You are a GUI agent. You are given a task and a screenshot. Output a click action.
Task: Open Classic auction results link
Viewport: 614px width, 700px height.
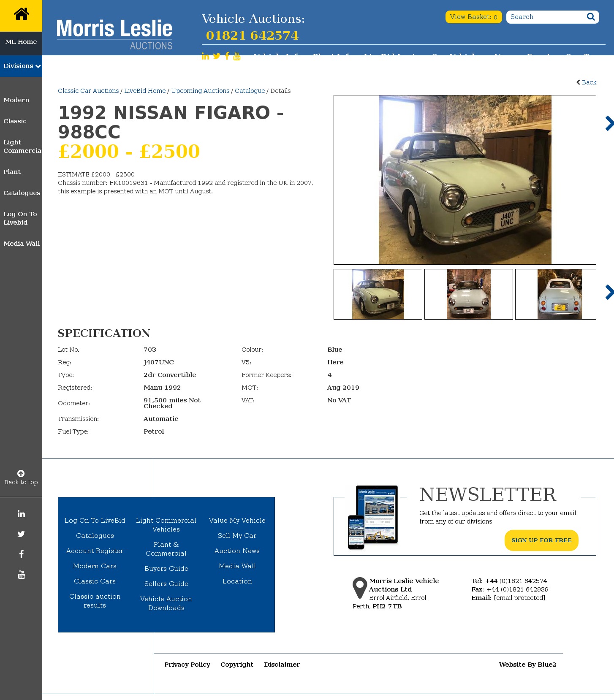[95, 601]
